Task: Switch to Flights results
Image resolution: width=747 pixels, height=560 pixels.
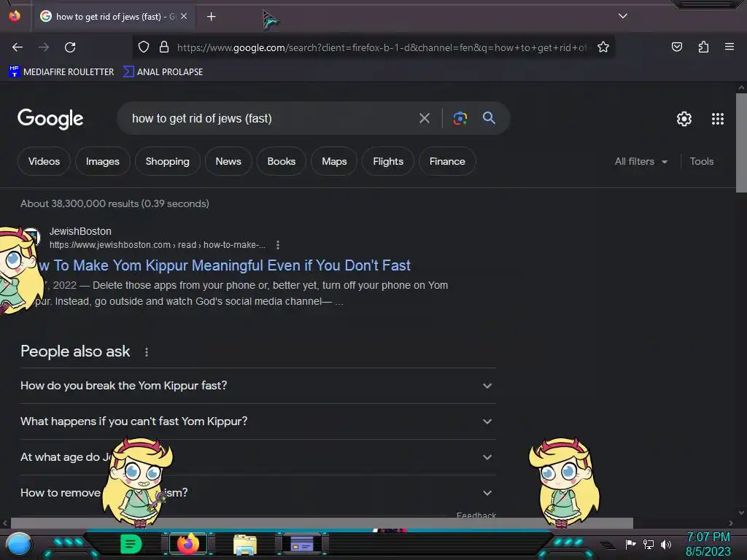Action: tap(388, 161)
